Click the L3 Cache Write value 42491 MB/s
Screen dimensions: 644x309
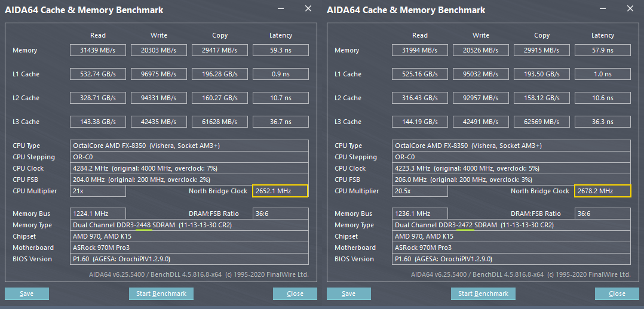click(x=480, y=122)
